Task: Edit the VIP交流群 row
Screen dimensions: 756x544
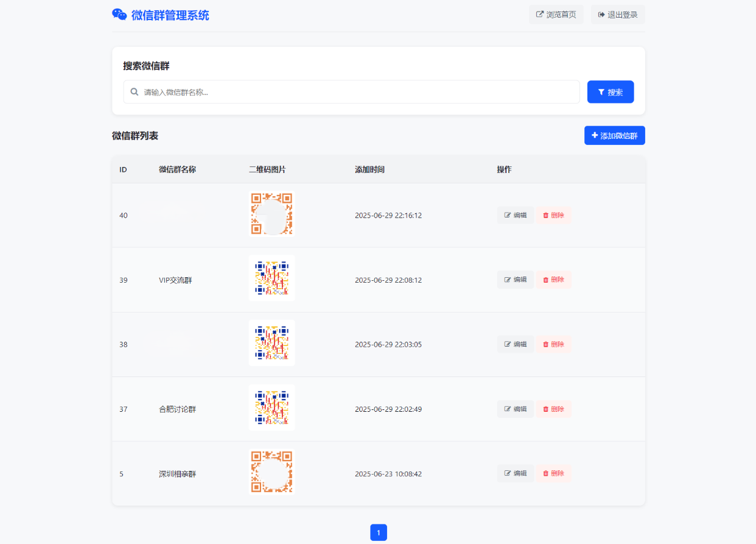Action: point(516,280)
